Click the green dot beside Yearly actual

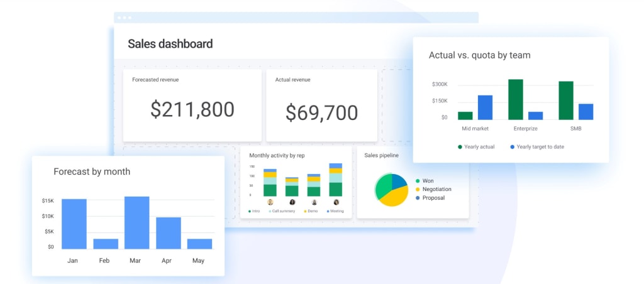pos(460,146)
